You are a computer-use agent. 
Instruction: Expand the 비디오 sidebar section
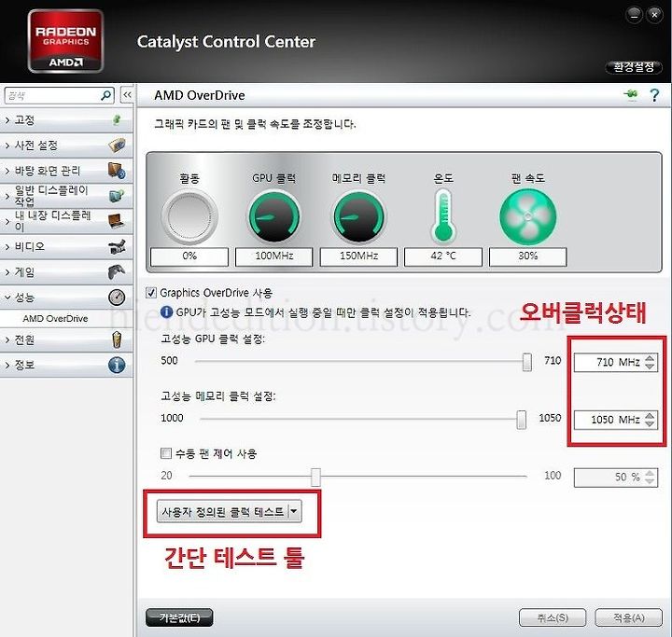pos(66,247)
